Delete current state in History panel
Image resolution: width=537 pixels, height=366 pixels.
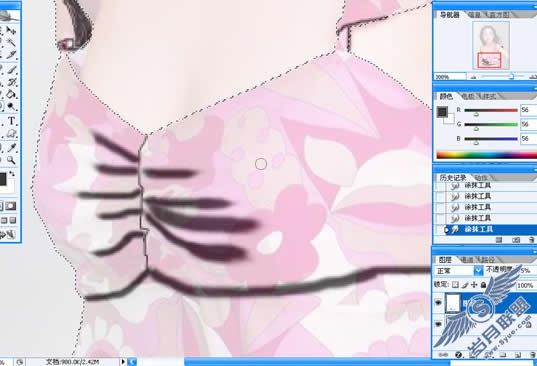tap(530, 240)
